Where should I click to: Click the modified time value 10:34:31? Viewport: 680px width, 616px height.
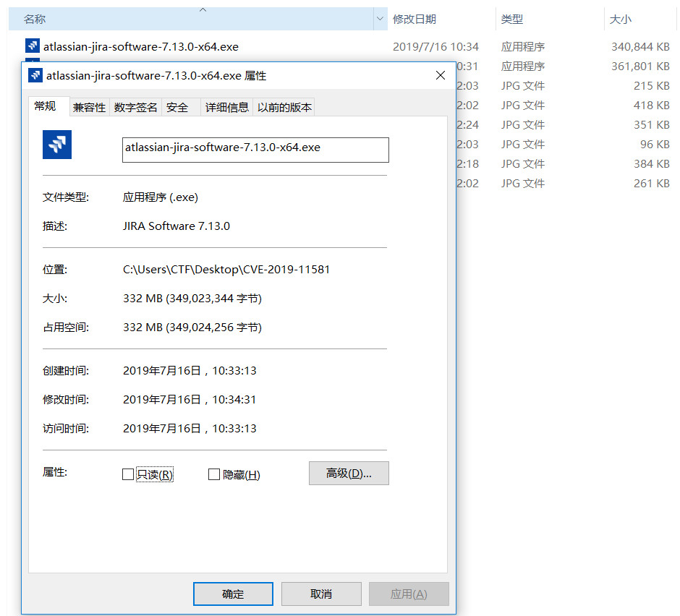234,399
